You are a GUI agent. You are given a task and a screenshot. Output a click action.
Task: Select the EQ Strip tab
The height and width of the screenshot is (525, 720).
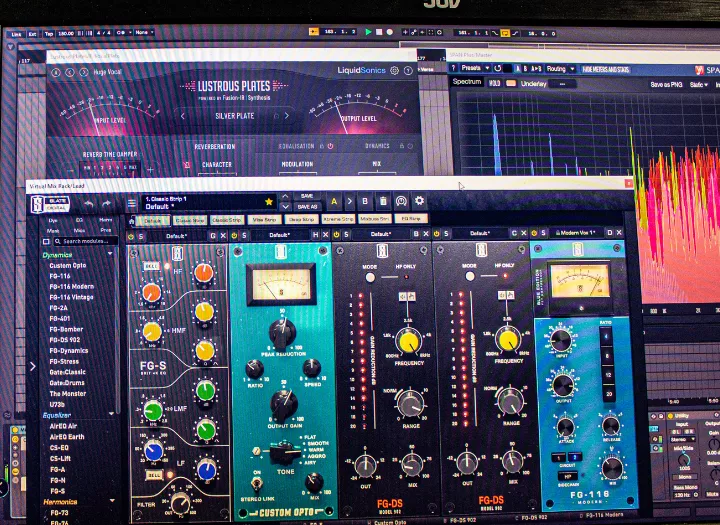(x=411, y=219)
